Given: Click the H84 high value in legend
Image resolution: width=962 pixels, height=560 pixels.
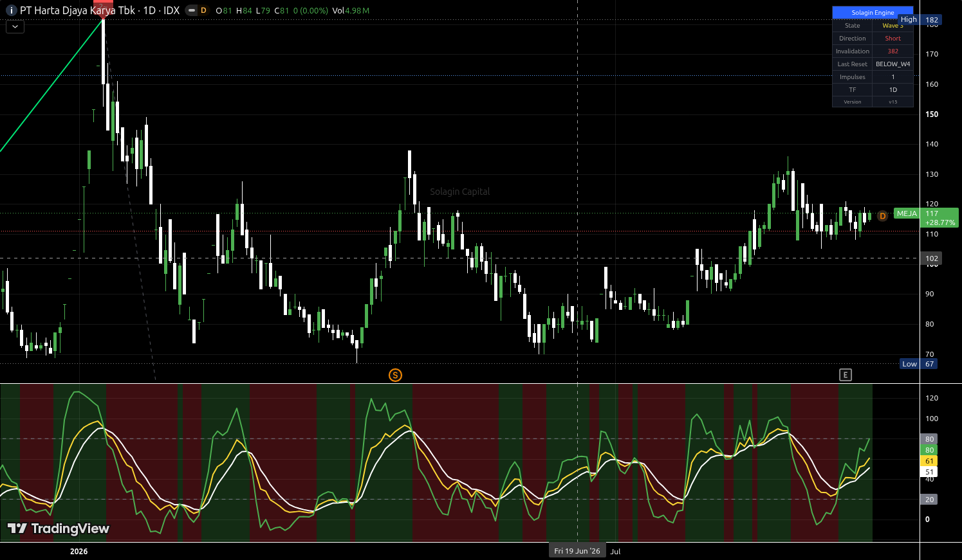Looking at the screenshot, I should [244, 11].
